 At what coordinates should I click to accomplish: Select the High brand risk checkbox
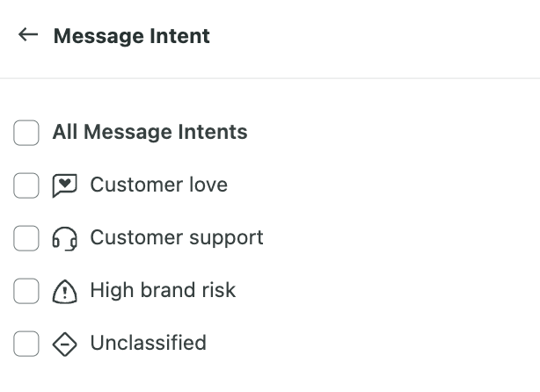[x=26, y=291]
